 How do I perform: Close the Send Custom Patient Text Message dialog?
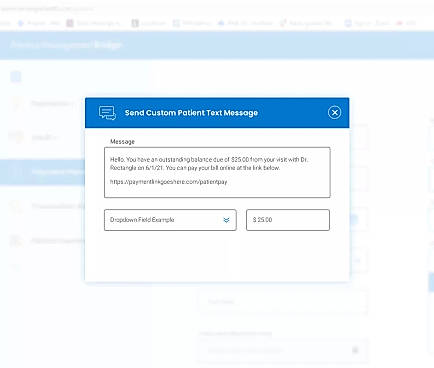tap(334, 112)
